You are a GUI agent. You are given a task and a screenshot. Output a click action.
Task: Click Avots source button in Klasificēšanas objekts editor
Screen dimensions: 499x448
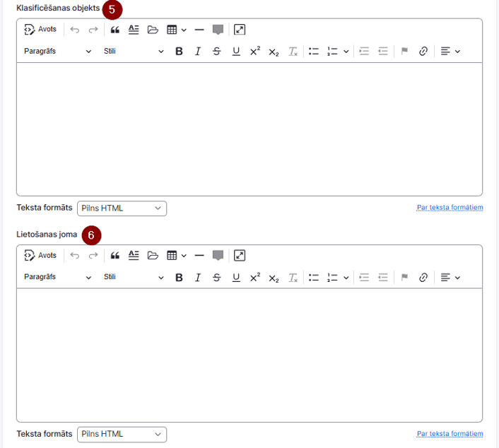pos(40,30)
